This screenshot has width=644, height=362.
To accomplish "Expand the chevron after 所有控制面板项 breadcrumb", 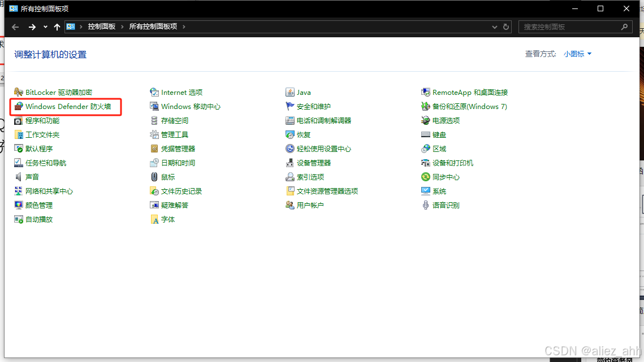I will coord(184,27).
